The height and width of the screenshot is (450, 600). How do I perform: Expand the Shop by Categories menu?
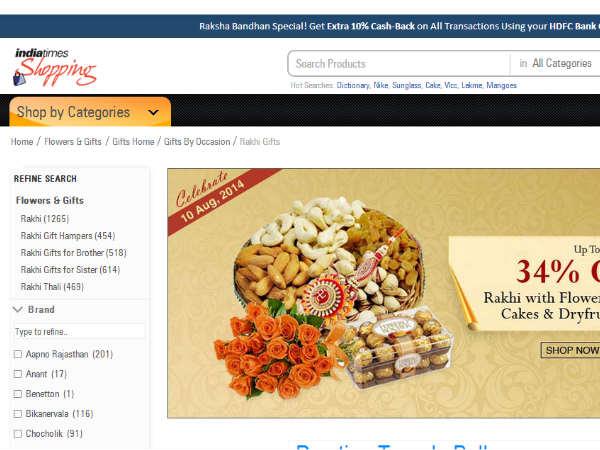pos(90,112)
